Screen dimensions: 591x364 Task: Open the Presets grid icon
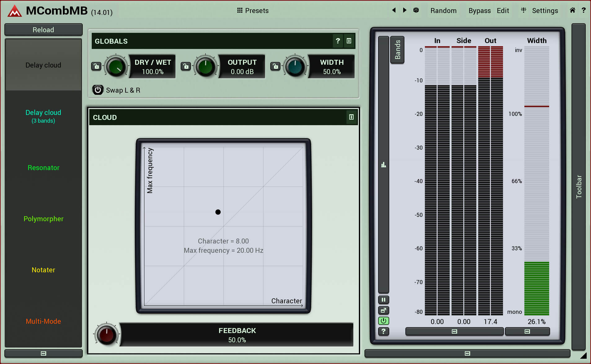click(x=240, y=10)
